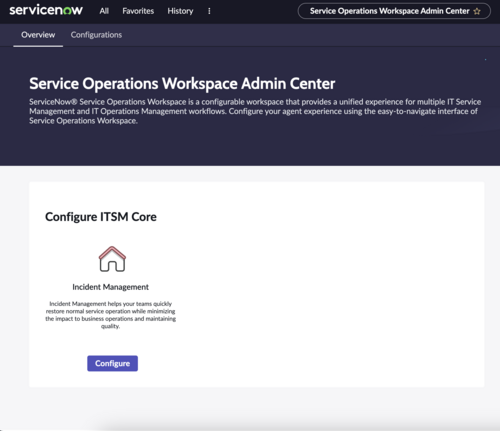Click the Incident Management description text

pos(110,315)
